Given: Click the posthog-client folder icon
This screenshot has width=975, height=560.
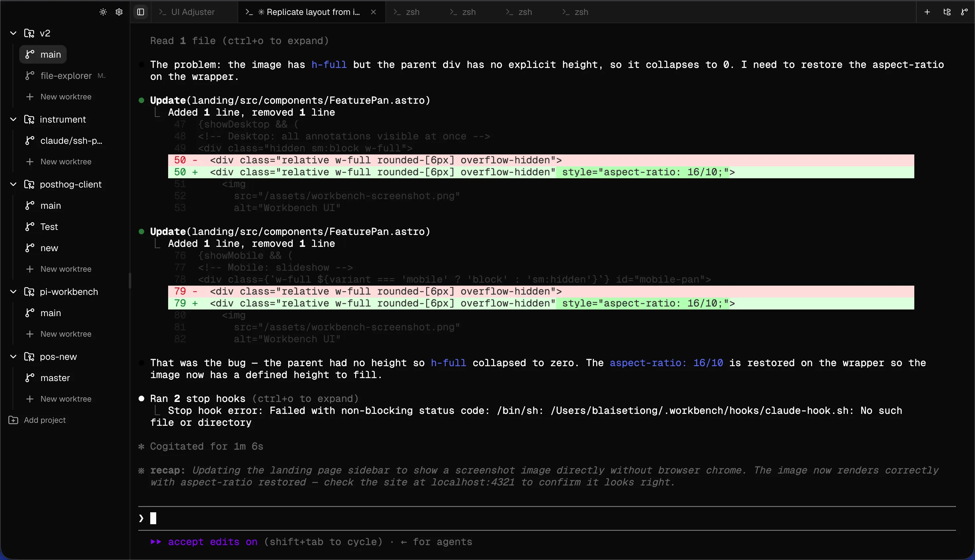Looking at the screenshot, I should pyautogui.click(x=29, y=184).
